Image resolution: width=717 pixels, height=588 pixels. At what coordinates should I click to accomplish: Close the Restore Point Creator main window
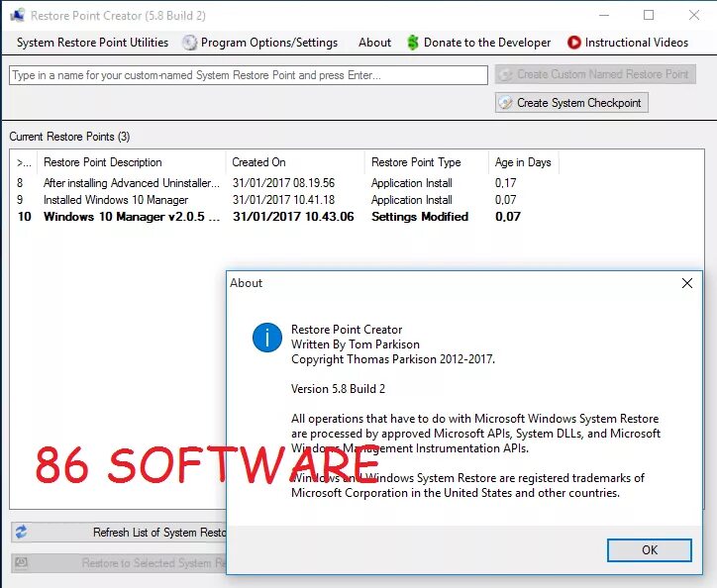[x=693, y=15]
